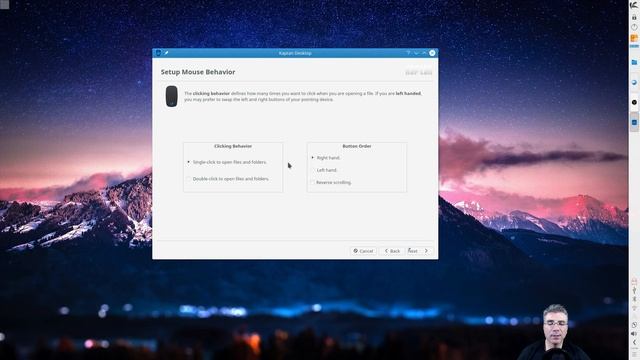Click the power icon in side panel
Screen dimensions: 640x360
click(634, 27)
